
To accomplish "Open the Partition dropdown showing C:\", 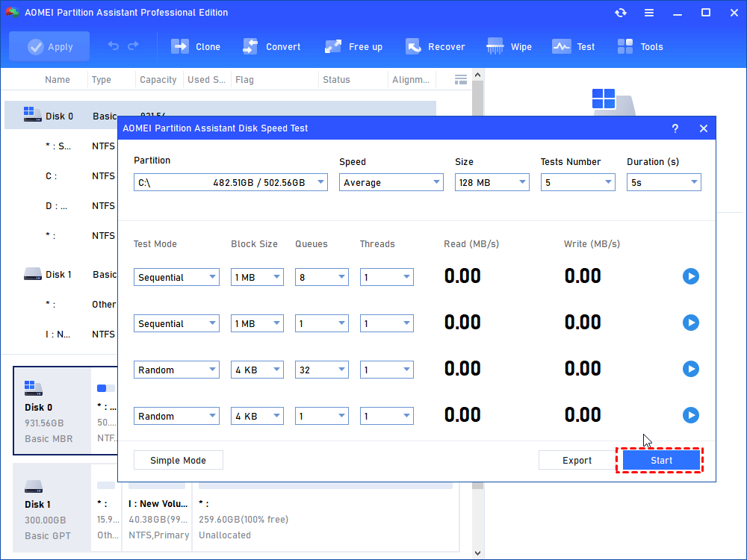I will click(x=230, y=182).
